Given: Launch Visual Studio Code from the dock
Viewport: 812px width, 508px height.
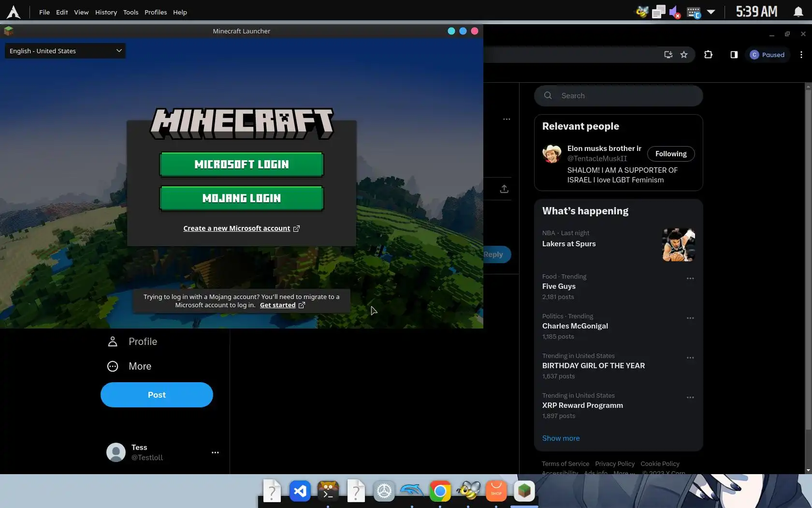Looking at the screenshot, I should point(300,492).
